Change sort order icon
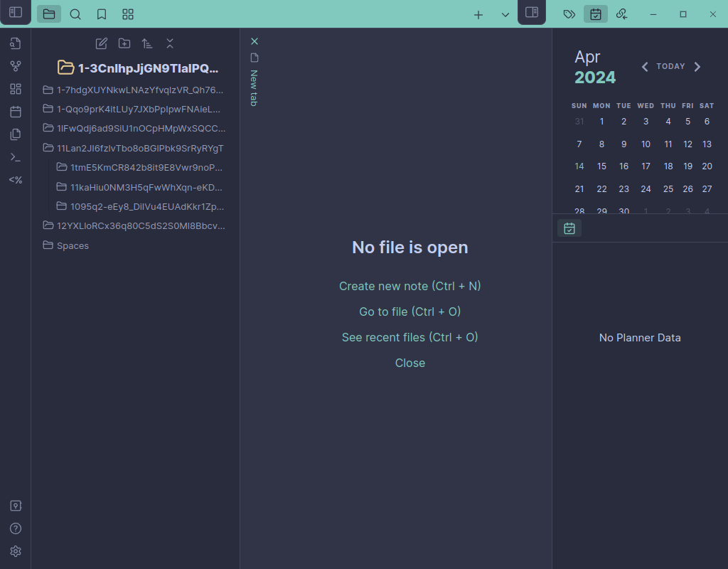 [146, 43]
